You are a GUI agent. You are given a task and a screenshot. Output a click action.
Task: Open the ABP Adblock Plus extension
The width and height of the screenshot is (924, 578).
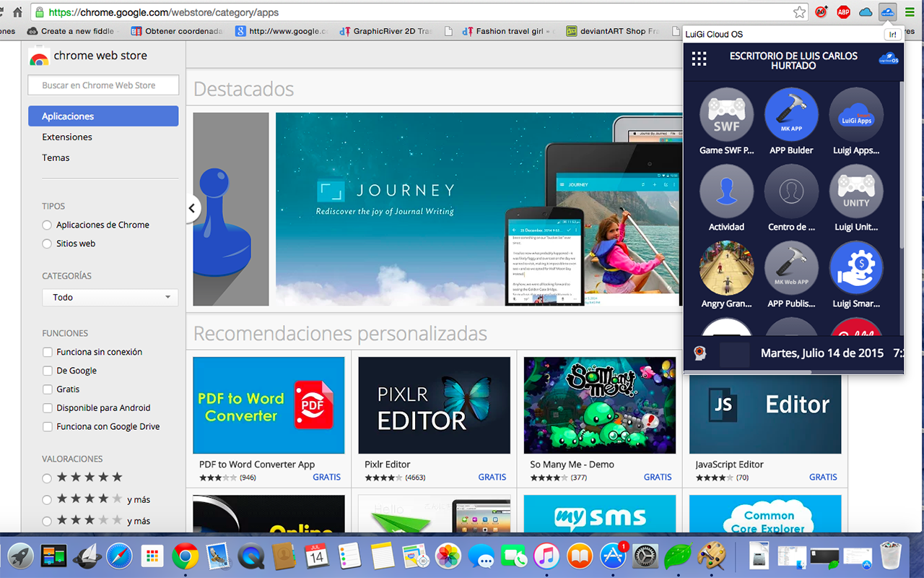(x=843, y=12)
